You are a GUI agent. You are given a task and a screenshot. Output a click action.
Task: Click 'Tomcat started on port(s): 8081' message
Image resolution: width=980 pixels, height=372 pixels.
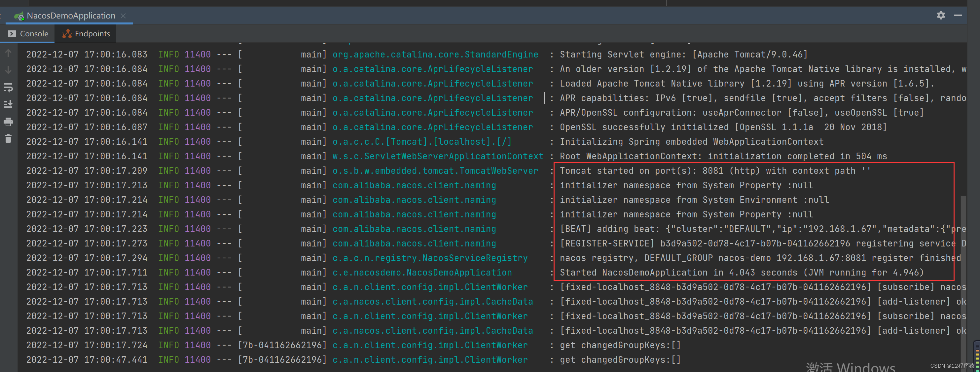[x=715, y=171]
